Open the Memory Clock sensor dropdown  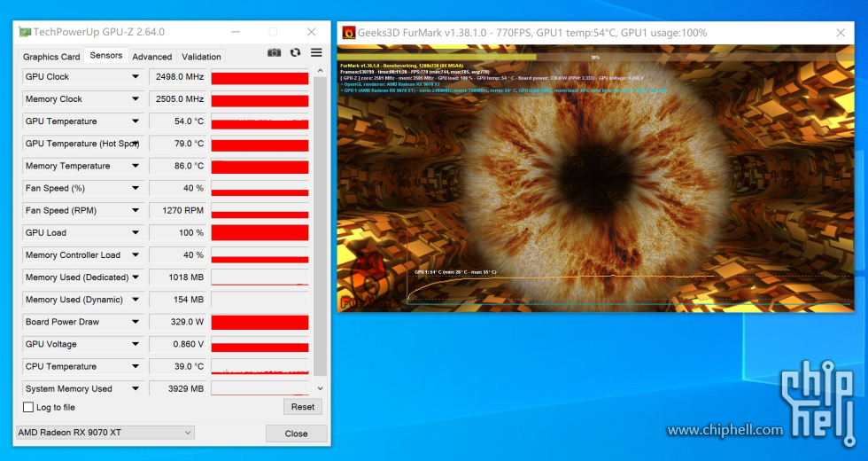point(135,98)
